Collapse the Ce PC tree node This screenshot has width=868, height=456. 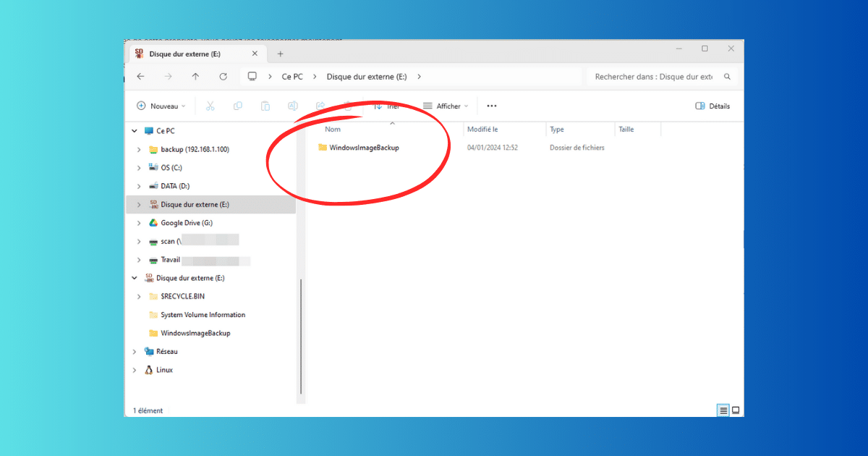point(134,131)
